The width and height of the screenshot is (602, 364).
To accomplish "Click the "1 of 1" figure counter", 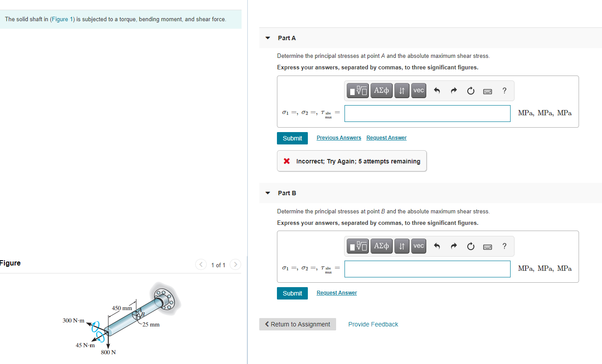I will coord(218,265).
